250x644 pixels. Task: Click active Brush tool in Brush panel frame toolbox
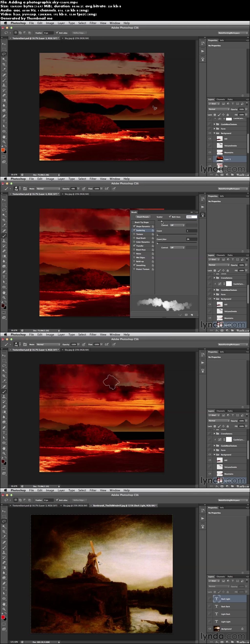(4, 236)
